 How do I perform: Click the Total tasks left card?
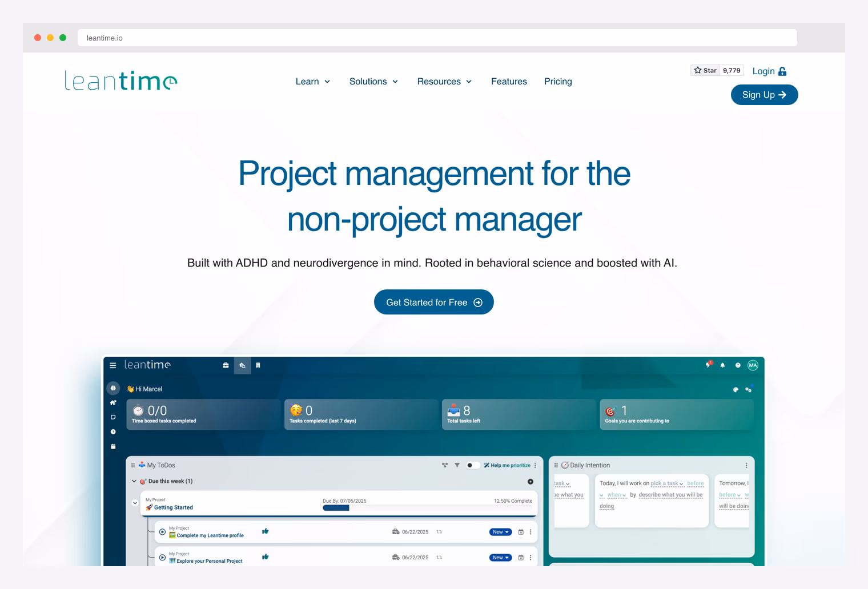[519, 414]
